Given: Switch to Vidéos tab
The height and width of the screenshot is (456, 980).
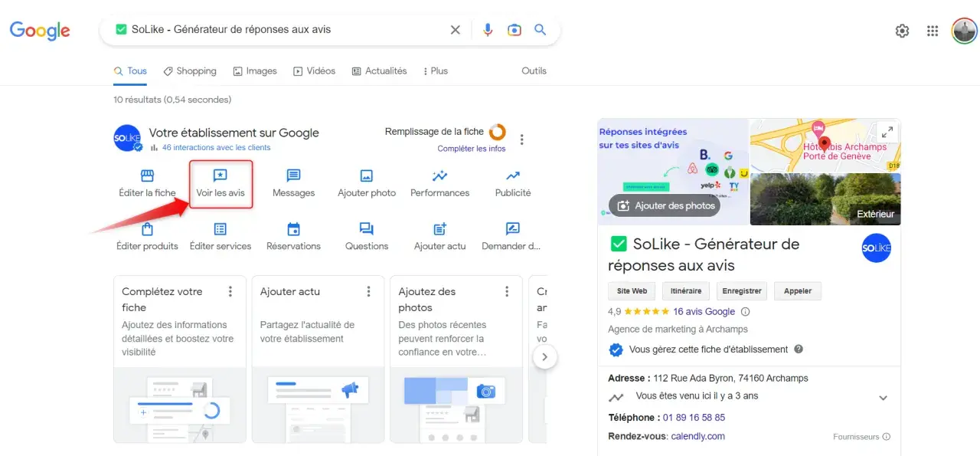Looking at the screenshot, I should 315,71.
